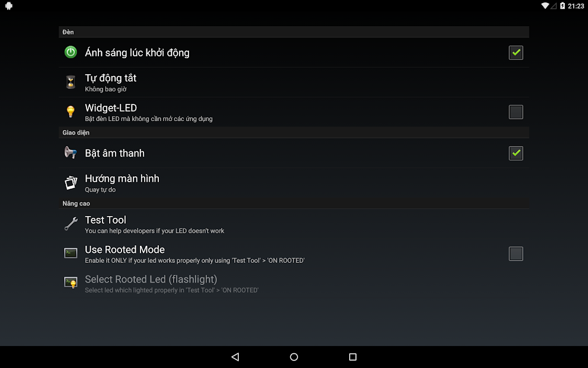
Task: Tap the terminal Rooted Mode icon
Action: pos(71,253)
